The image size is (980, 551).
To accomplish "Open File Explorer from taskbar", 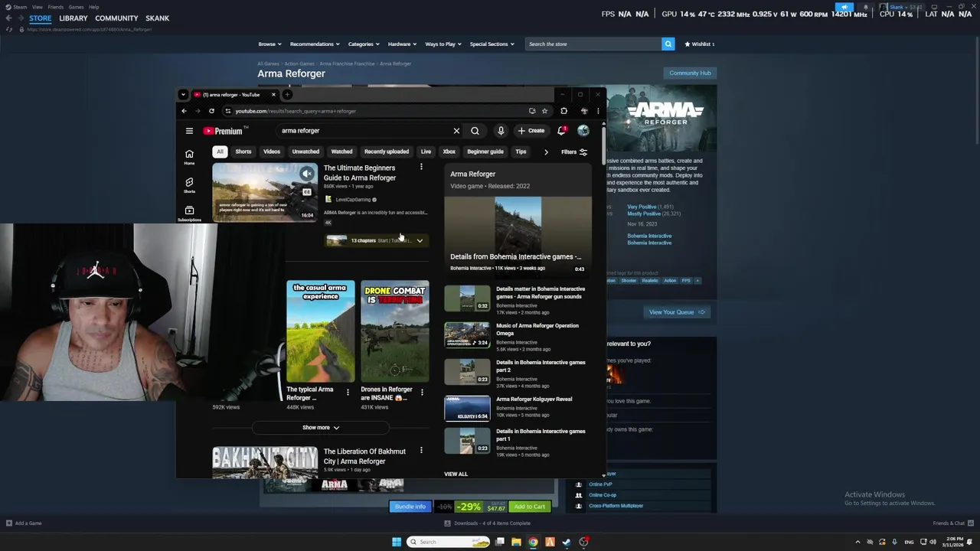I will pos(516,542).
